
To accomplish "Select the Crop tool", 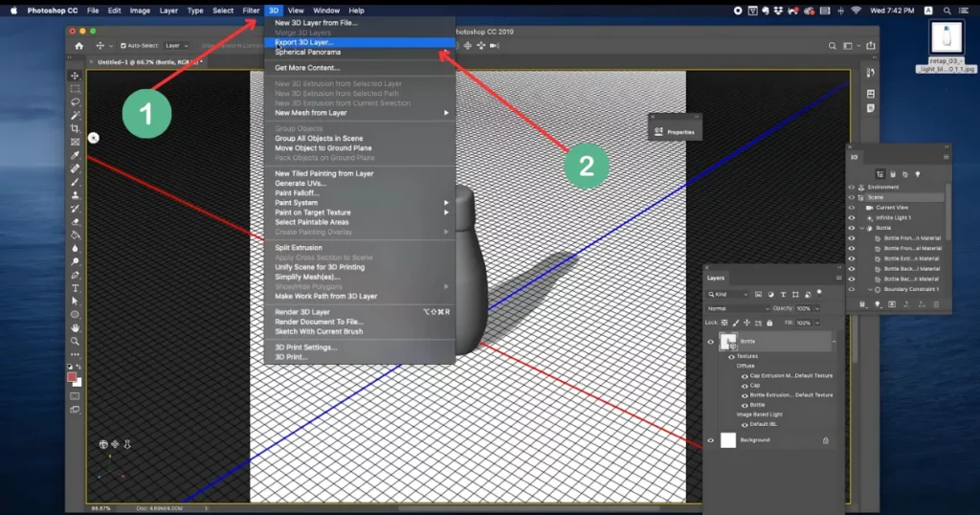I will pyautogui.click(x=75, y=128).
